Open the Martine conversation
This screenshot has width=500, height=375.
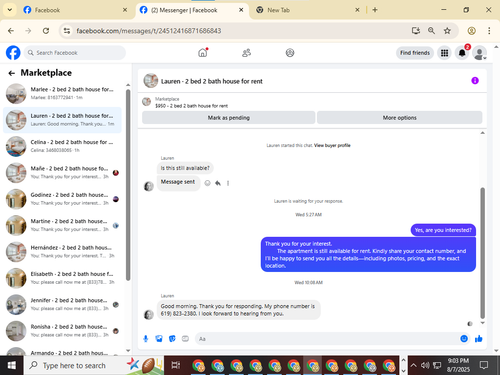tap(62, 225)
